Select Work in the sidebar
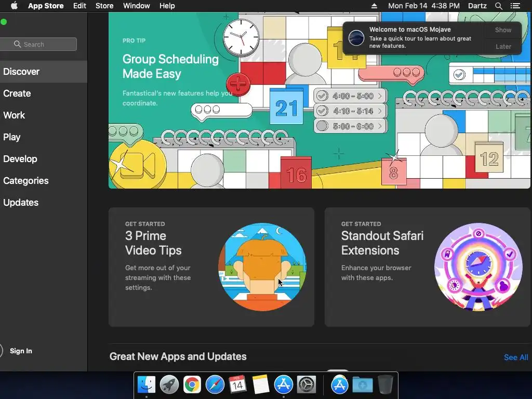This screenshot has width=532, height=399. (44, 115)
